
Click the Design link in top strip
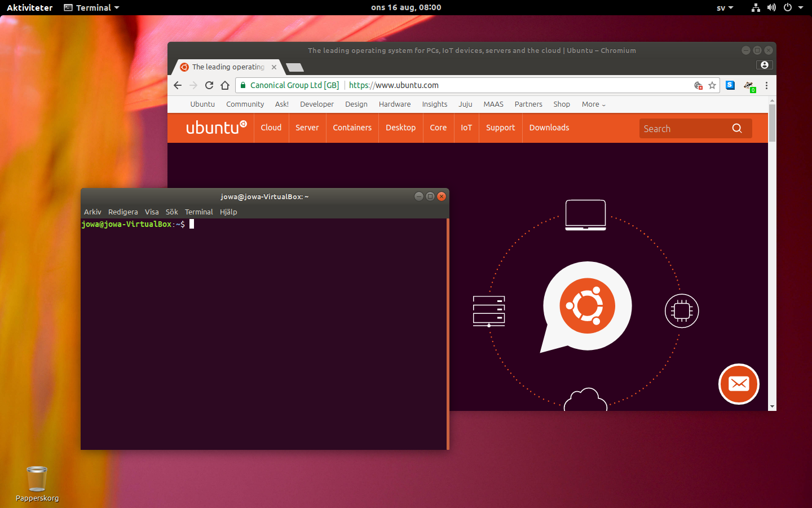(356, 104)
